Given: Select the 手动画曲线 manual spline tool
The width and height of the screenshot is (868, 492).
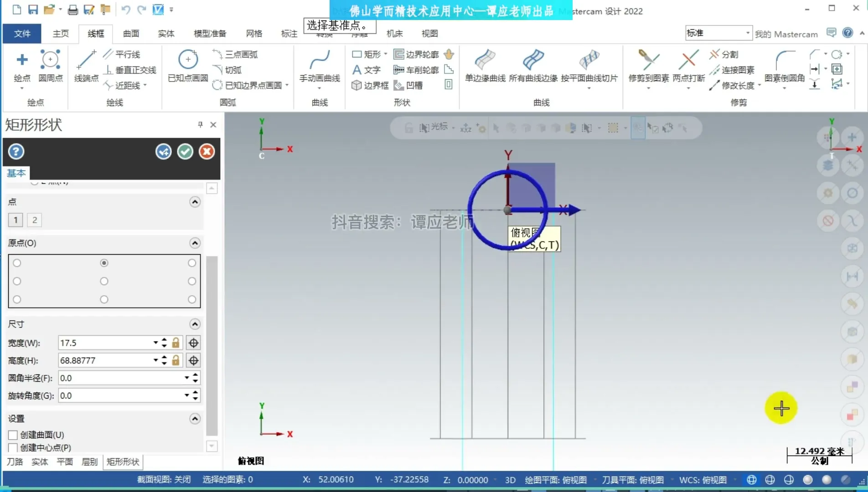Looking at the screenshot, I should click(319, 66).
